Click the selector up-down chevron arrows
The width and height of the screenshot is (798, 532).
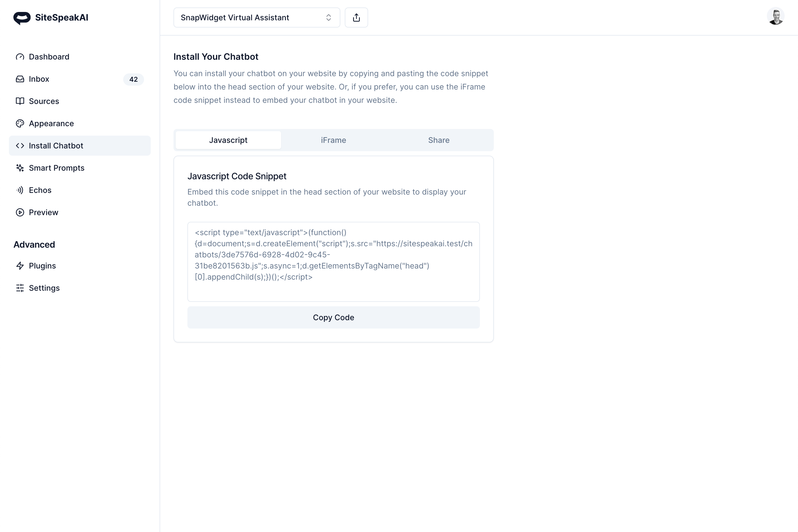pos(328,18)
